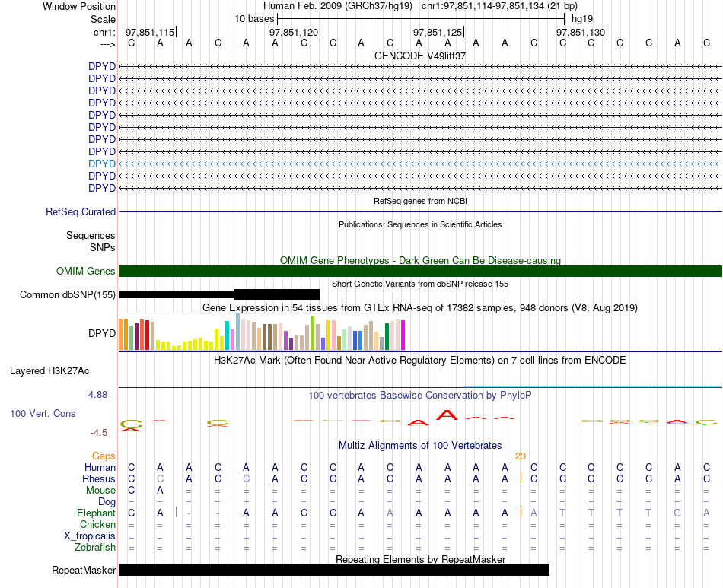Click the Rhesus alignment row label

tap(99, 478)
